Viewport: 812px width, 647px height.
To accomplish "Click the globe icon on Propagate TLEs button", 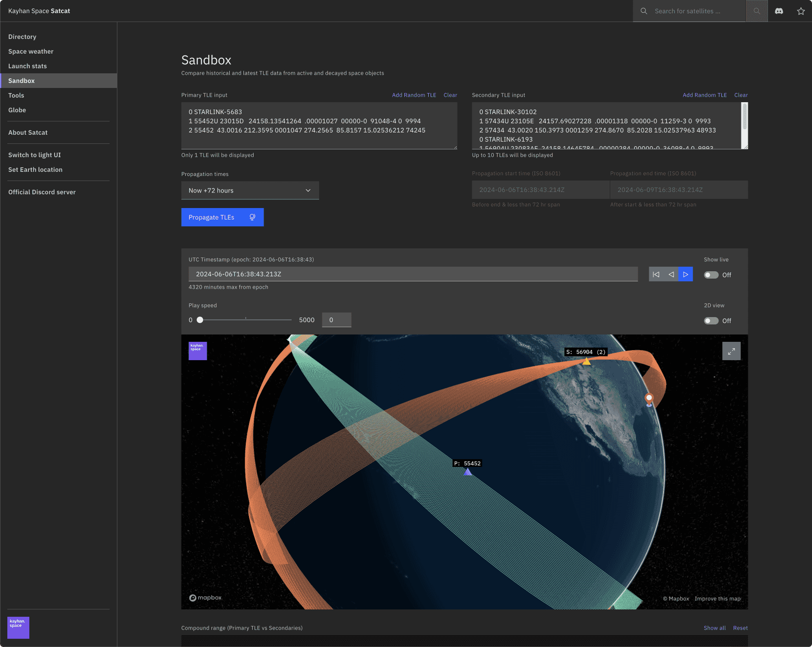I will pos(252,217).
